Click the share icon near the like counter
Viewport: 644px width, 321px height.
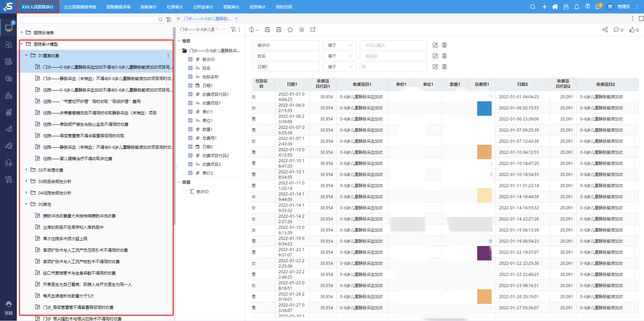(605, 30)
